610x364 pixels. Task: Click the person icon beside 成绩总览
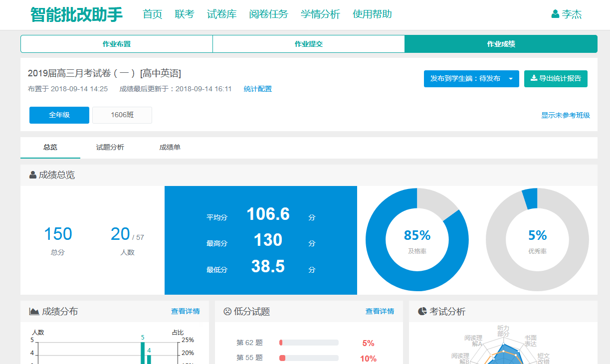[x=33, y=175]
